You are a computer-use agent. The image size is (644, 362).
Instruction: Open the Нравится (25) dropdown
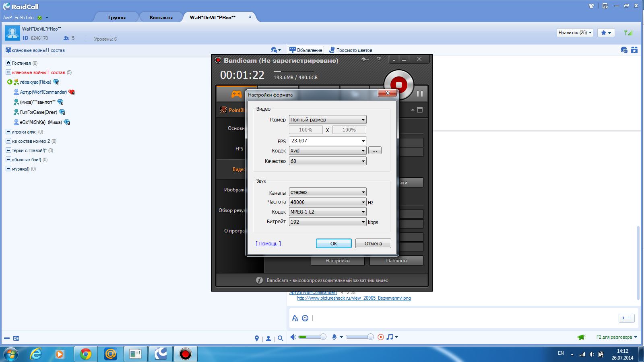(575, 33)
